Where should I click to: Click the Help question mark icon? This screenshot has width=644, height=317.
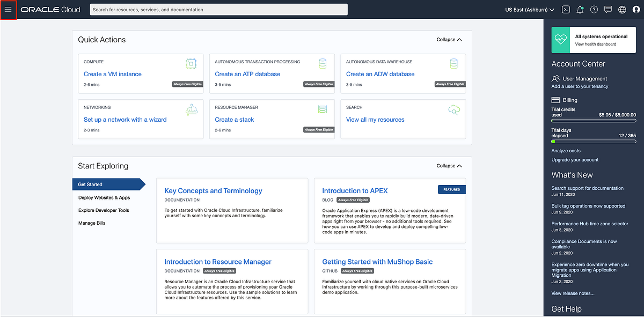coord(594,9)
